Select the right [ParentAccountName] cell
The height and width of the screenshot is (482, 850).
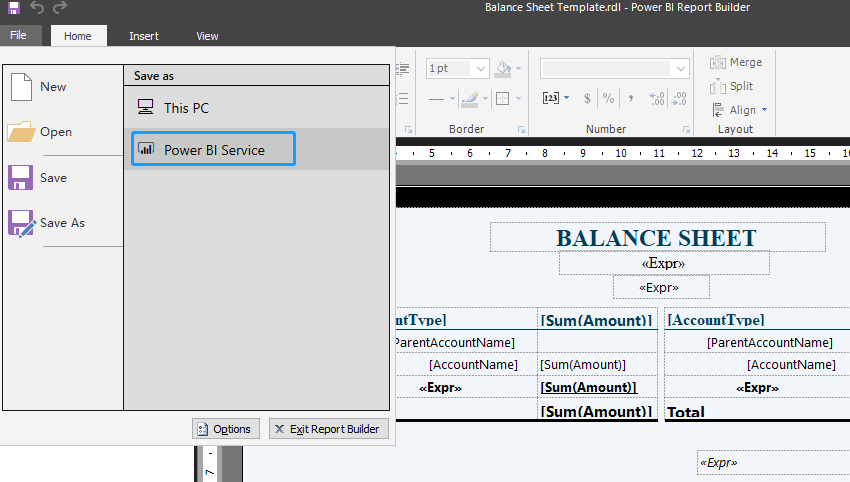coord(757,342)
